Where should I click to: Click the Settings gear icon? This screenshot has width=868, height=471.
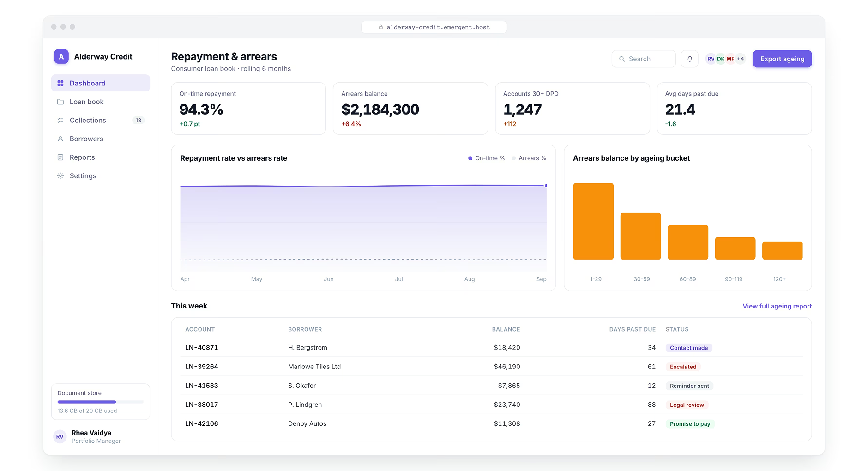[60, 175]
